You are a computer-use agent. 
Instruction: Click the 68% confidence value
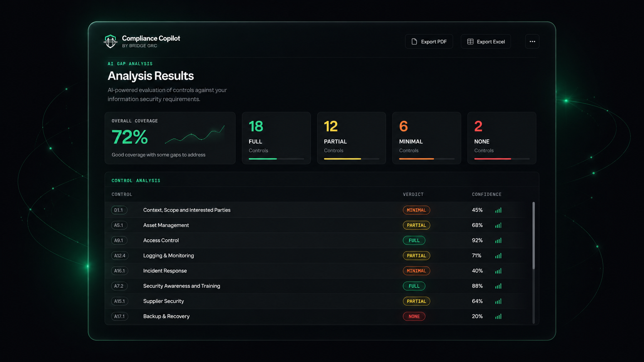477,225
